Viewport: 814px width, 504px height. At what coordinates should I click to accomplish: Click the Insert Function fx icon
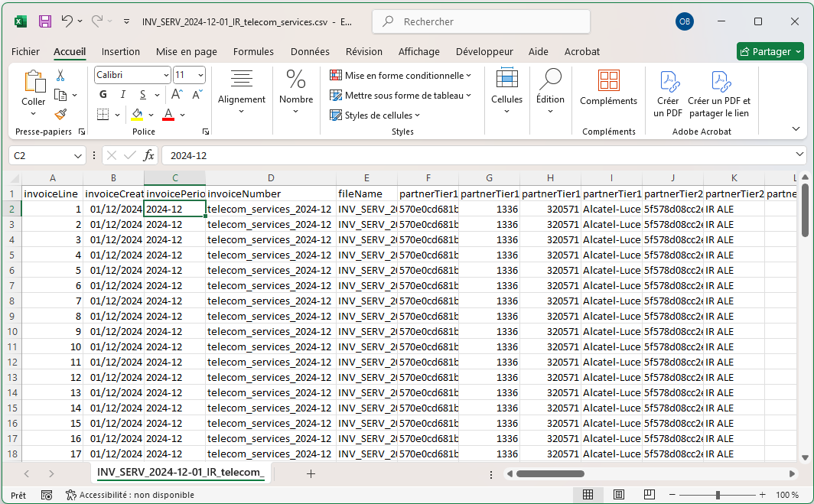[148, 155]
